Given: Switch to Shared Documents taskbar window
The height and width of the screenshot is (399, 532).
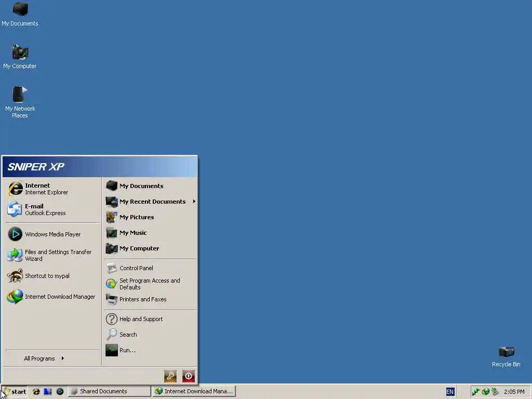Looking at the screenshot, I should pos(109,391).
